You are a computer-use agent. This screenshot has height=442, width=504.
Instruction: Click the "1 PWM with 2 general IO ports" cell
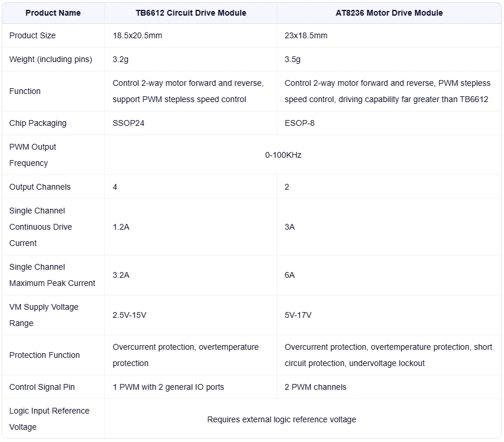(168, 387)
